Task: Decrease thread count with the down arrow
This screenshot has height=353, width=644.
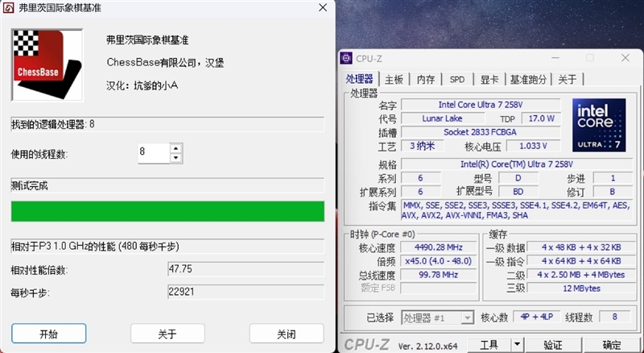Action: point(176,158)
